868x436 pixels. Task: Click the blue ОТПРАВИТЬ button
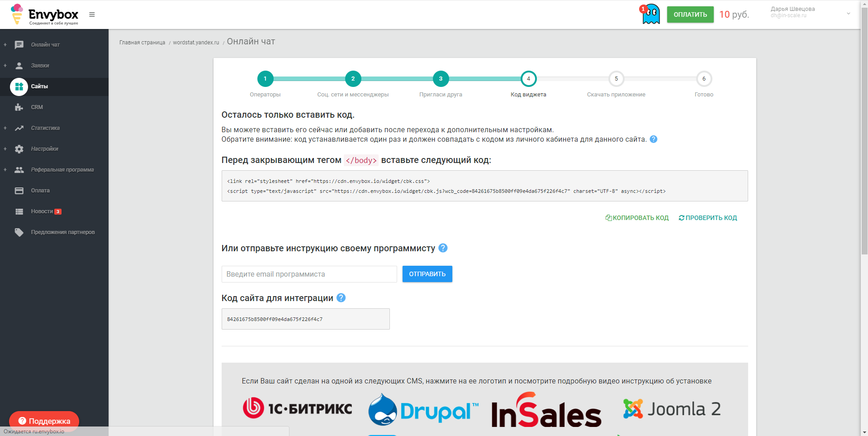coord(427,274)
